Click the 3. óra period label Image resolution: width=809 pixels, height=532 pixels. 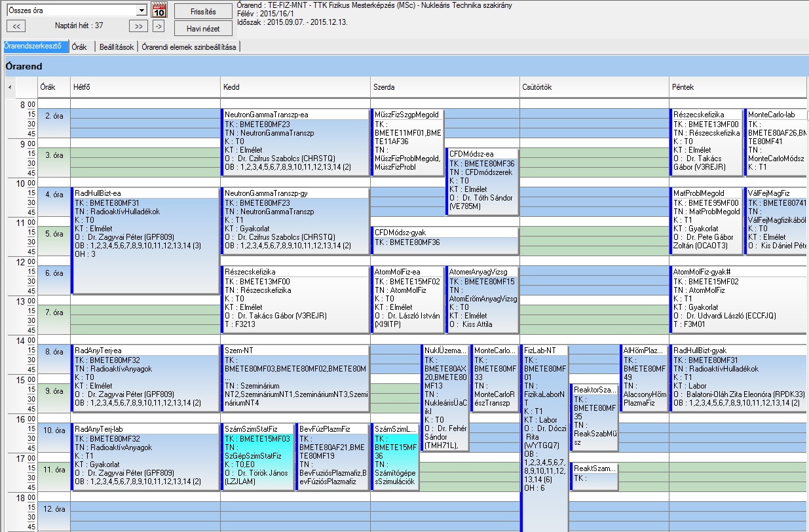(53, 155)
